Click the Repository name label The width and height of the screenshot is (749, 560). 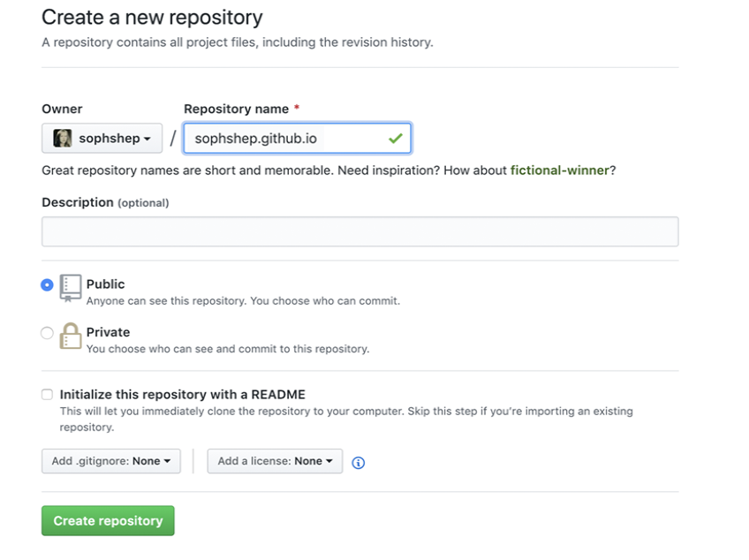[237, 109]
